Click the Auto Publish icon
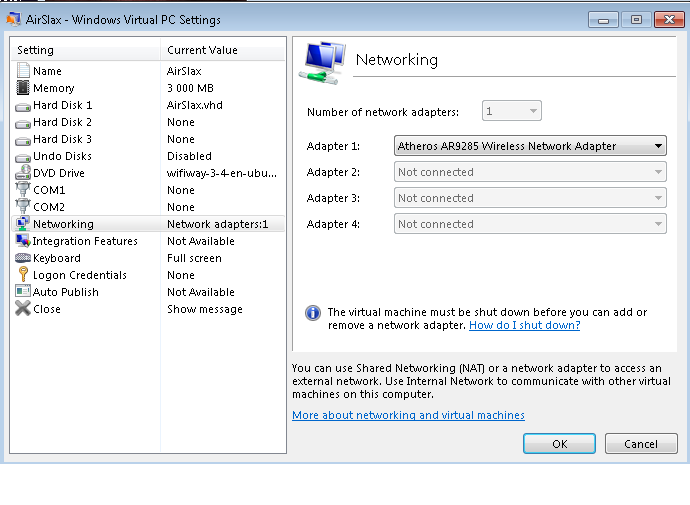 [x=23, y=292]
